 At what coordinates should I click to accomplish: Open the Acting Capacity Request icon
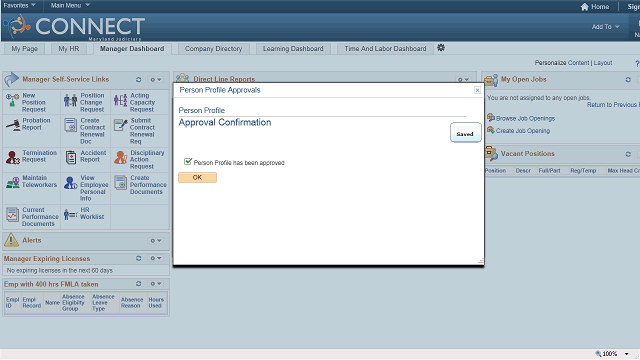[120, 100]
